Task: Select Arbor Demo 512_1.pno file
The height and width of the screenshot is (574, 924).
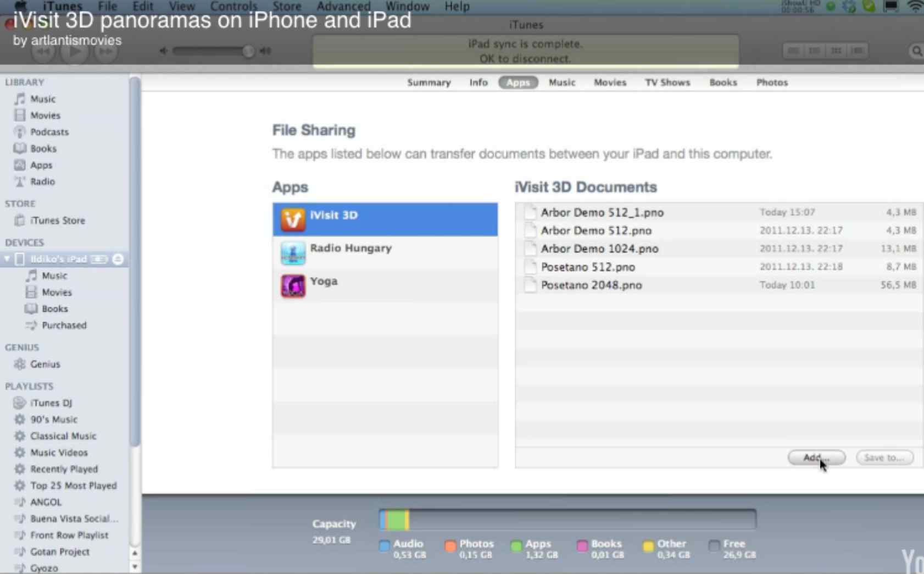Action: click(x=719, y=212)
